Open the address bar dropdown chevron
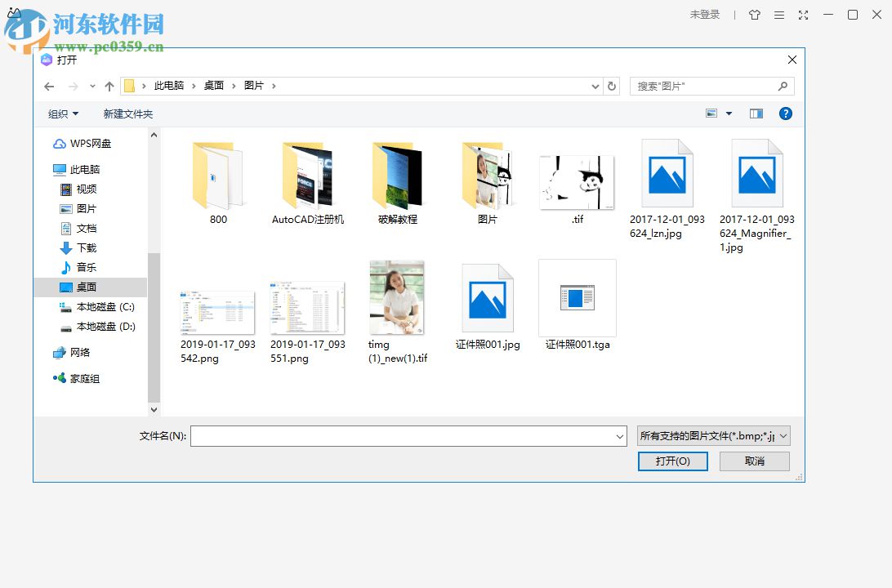 (x=594, y=86)
